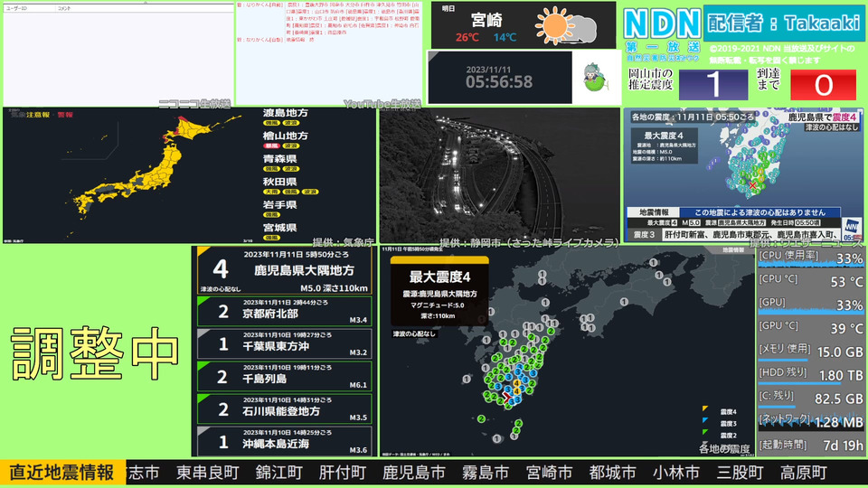Click the red X epicenter on the Weathernews map
This screenshot has width=868, height=488.
[x=752, y=186]
